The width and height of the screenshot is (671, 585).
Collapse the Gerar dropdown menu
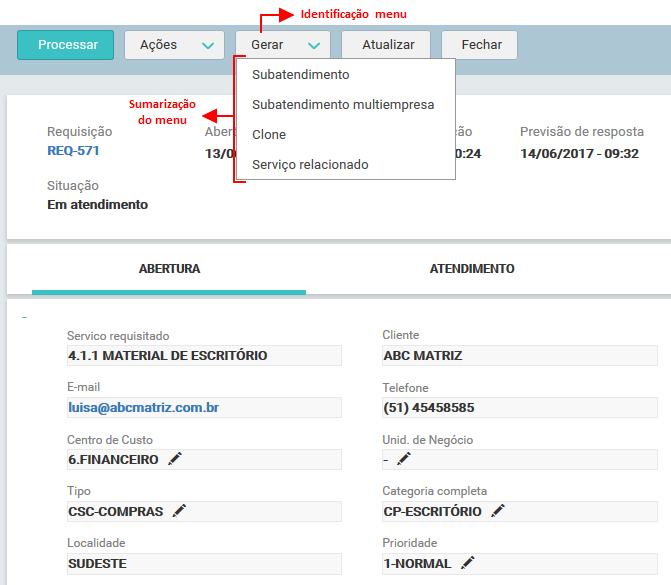coord(282,45)
